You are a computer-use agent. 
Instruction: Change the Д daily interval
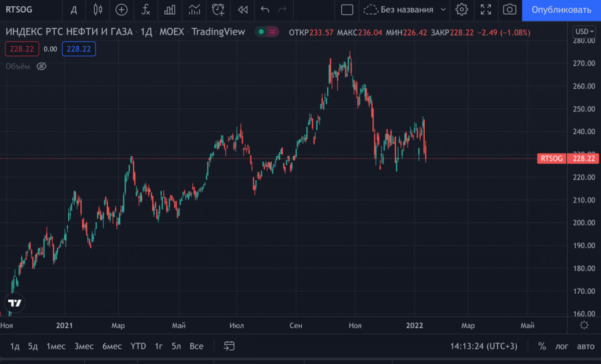[73, 9]
